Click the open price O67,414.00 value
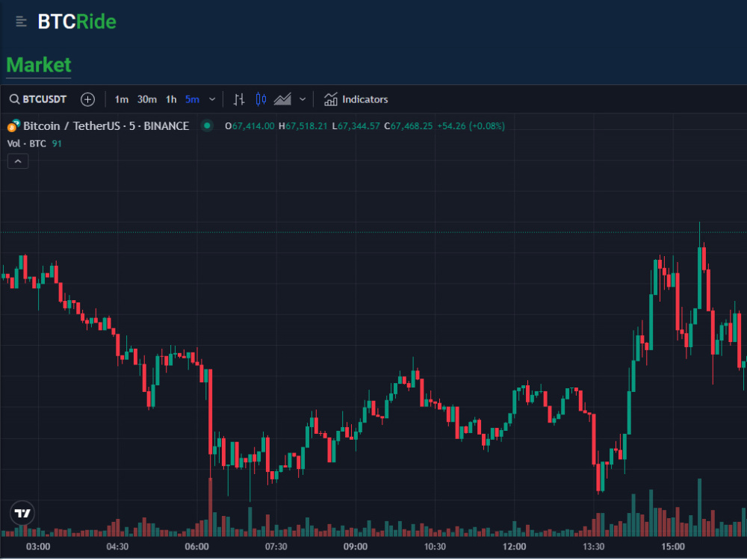 (249, 126)
